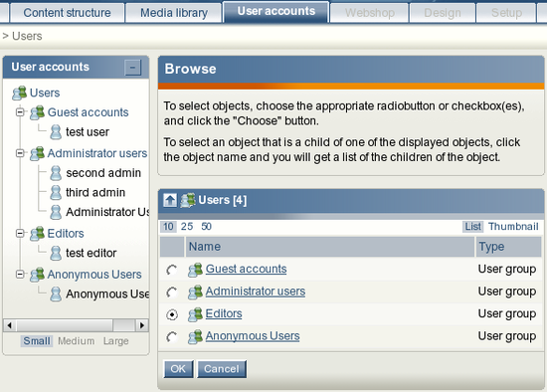
Task: Click the Users group icon at tree root
Action: 19,93
